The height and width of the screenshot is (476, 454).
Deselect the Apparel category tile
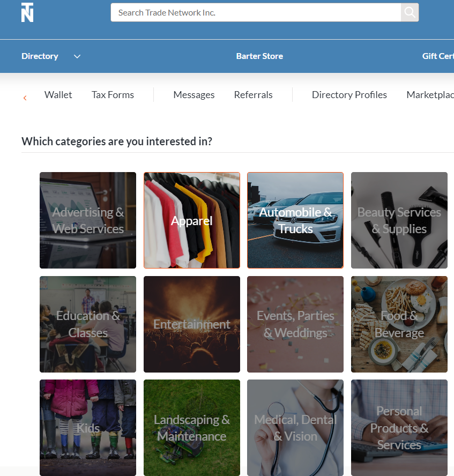tap(191, 220)
